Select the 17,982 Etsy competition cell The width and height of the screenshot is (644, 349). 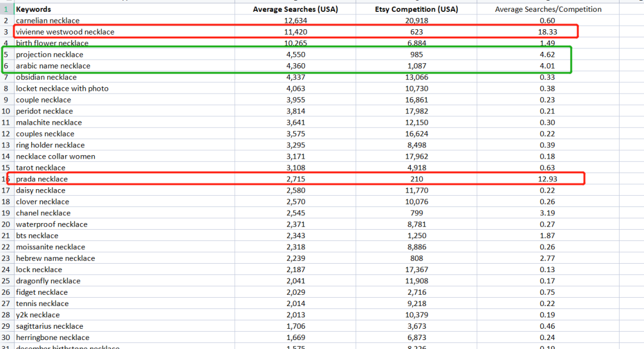tap(416, 111)
